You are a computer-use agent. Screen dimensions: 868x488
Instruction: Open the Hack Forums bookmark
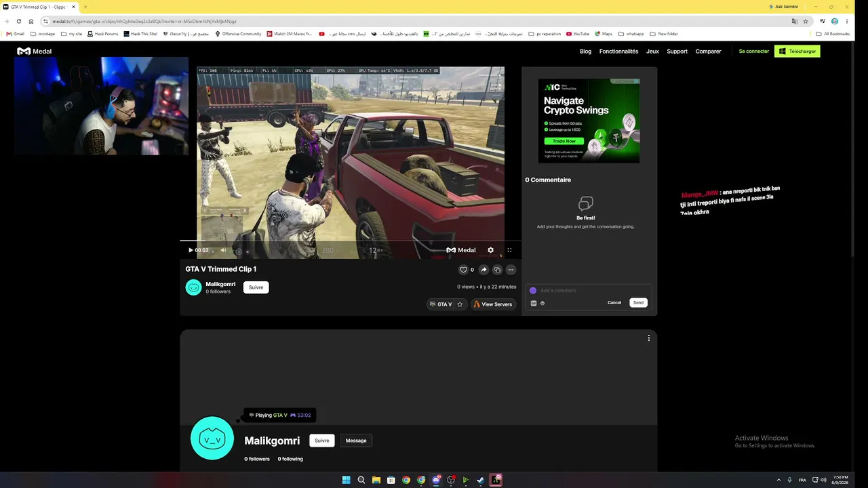click(x=103, y=34)
